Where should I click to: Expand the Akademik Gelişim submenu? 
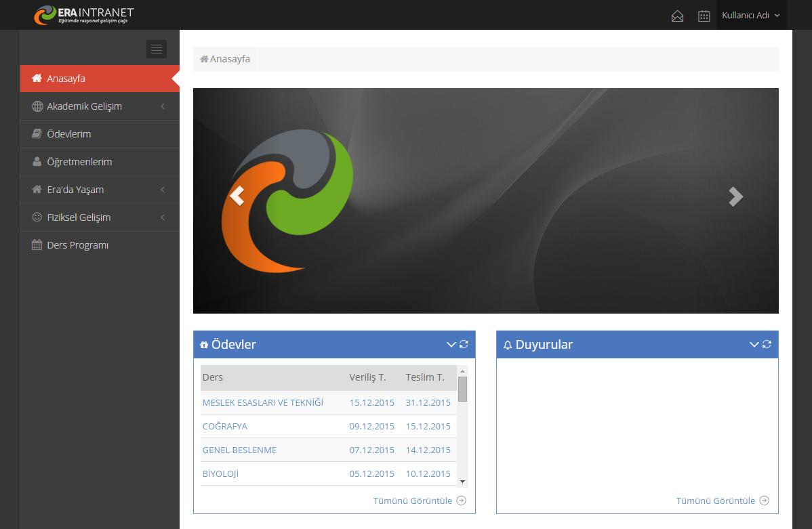(84, 106)
